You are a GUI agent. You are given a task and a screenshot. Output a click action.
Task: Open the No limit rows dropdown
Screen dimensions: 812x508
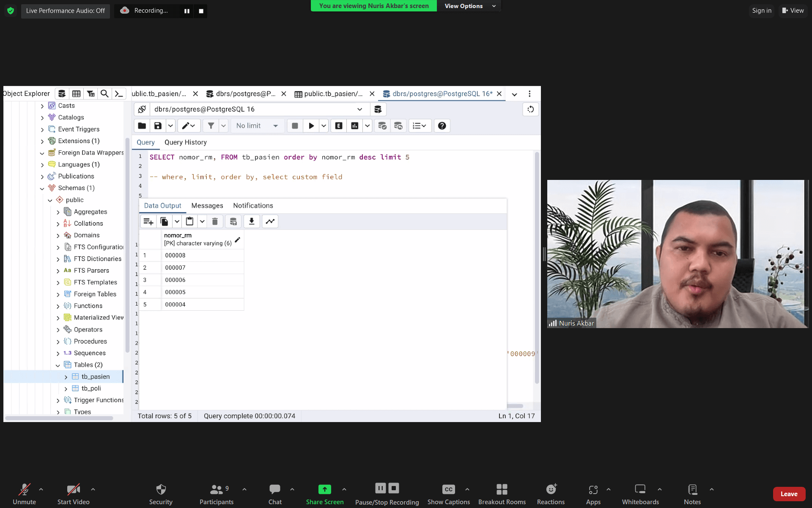[255, 125]
